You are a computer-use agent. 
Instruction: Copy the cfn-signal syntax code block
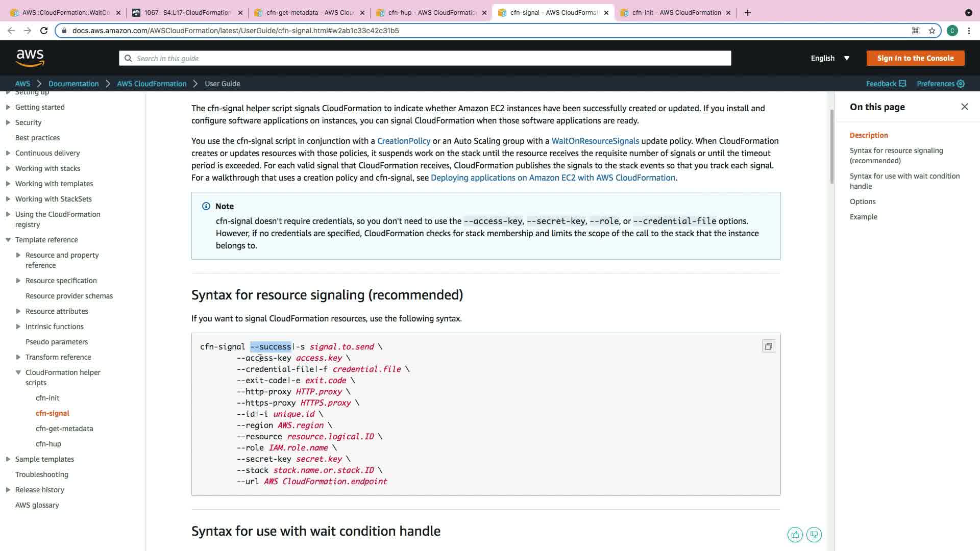(768, 347)
